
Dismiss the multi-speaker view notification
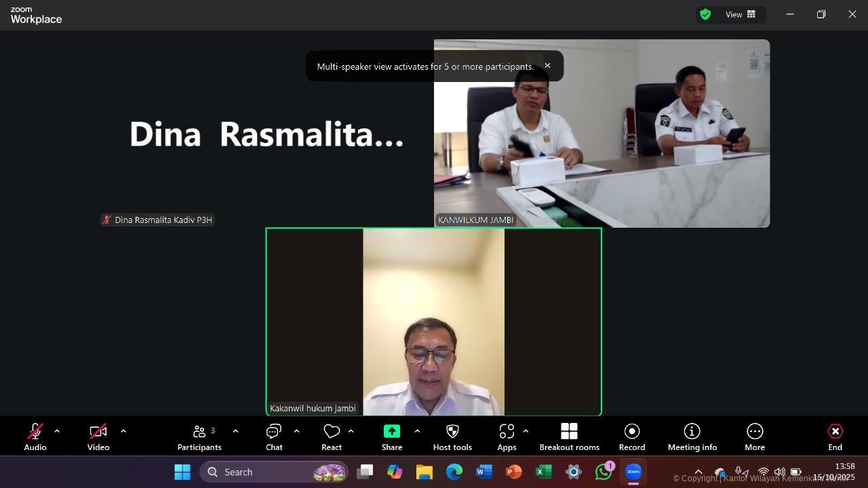click(x=547, y=66)
